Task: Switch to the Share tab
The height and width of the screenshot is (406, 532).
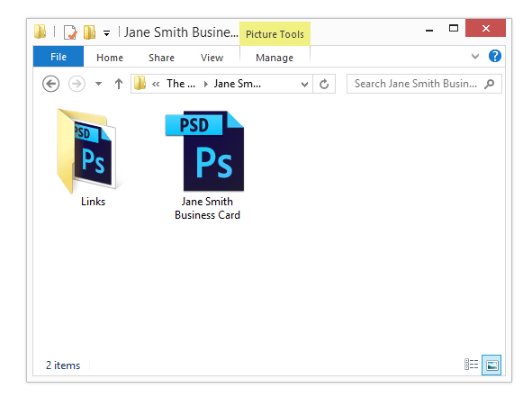Action: 161,58
